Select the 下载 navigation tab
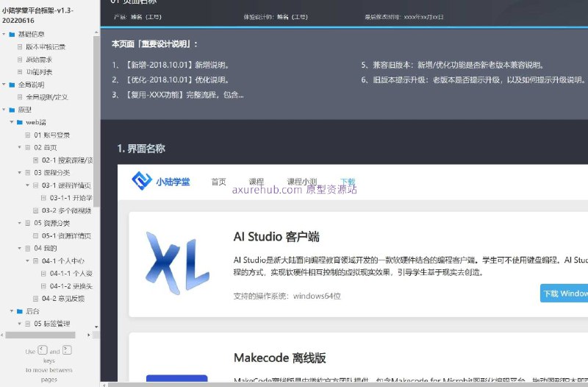The height and width of the screenshot is (387, 588). (348, 181)
